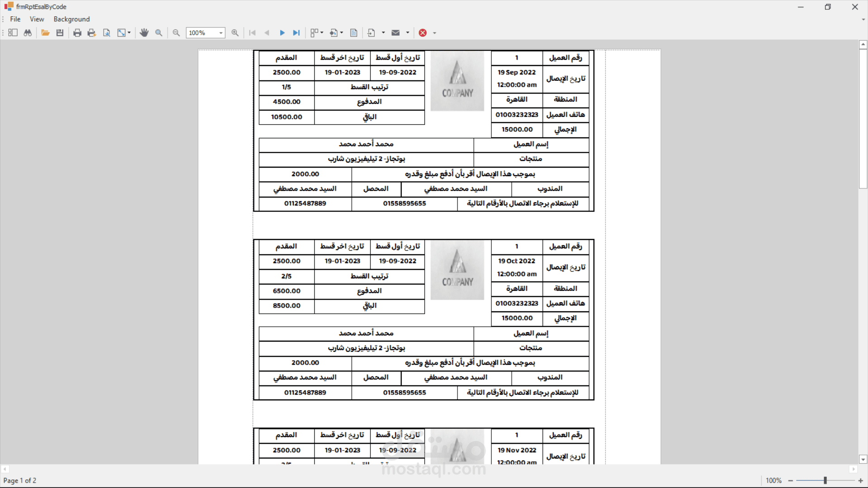The image size is (868, 488).
Task: Select the Hand tool
Action: (144, 33)
